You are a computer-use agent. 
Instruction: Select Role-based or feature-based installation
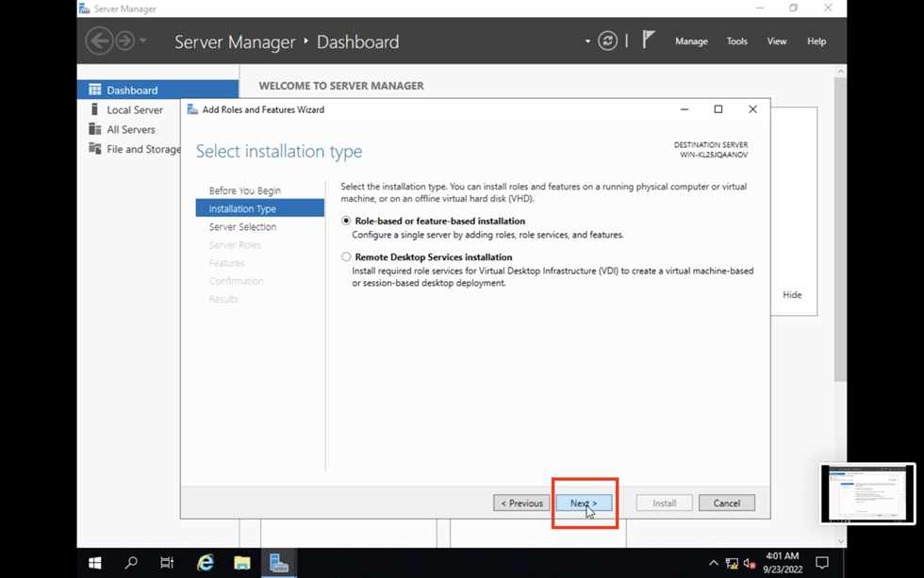pyautogui.click(x=346, y=221)
